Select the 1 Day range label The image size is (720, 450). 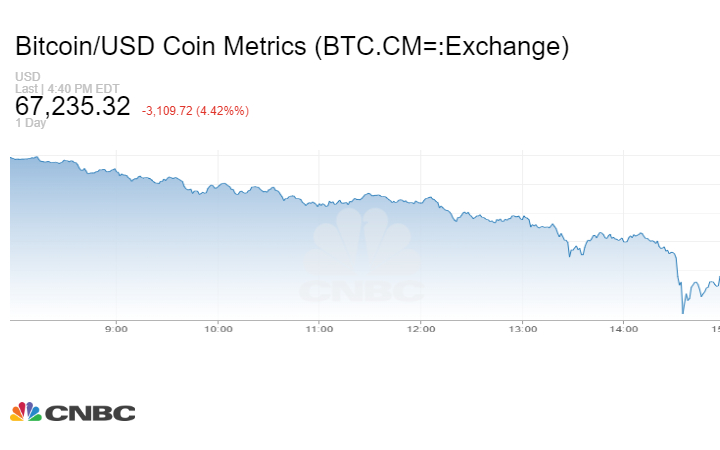[30, 123]
